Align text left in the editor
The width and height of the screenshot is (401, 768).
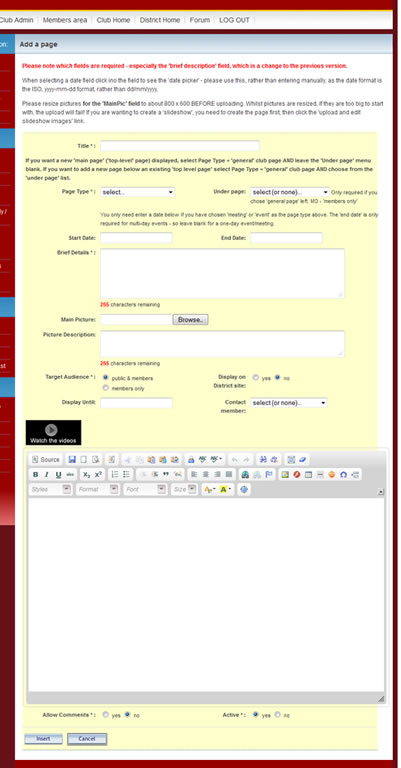pos(194,475)
